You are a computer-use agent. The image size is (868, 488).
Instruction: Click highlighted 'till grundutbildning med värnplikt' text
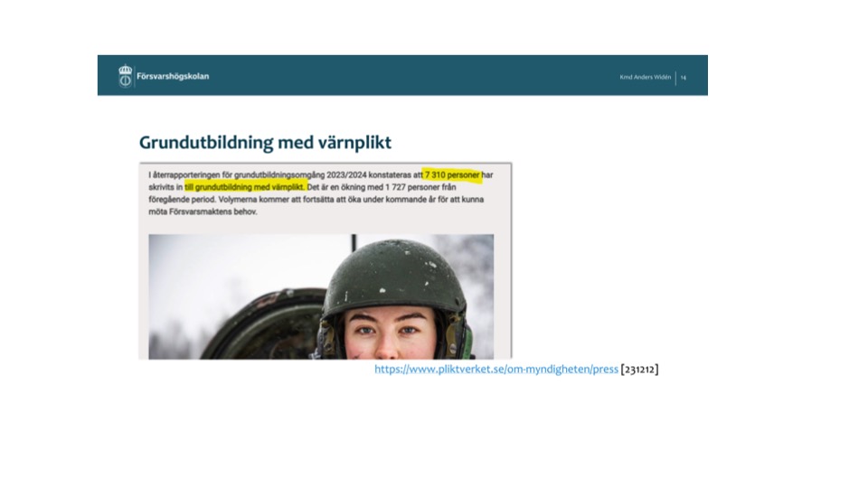[x=245, y=187]
